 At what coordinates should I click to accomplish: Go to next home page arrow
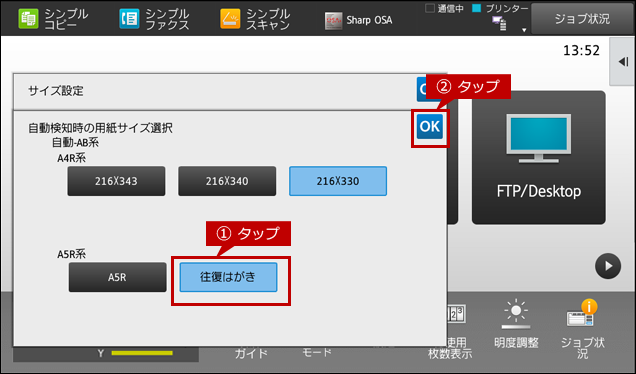(608, 266)
